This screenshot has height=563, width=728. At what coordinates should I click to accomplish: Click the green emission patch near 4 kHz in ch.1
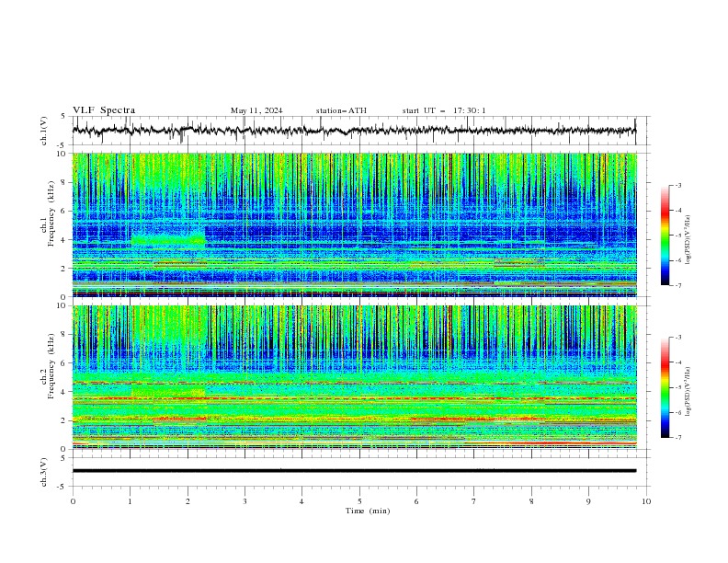tap(168, 240)
